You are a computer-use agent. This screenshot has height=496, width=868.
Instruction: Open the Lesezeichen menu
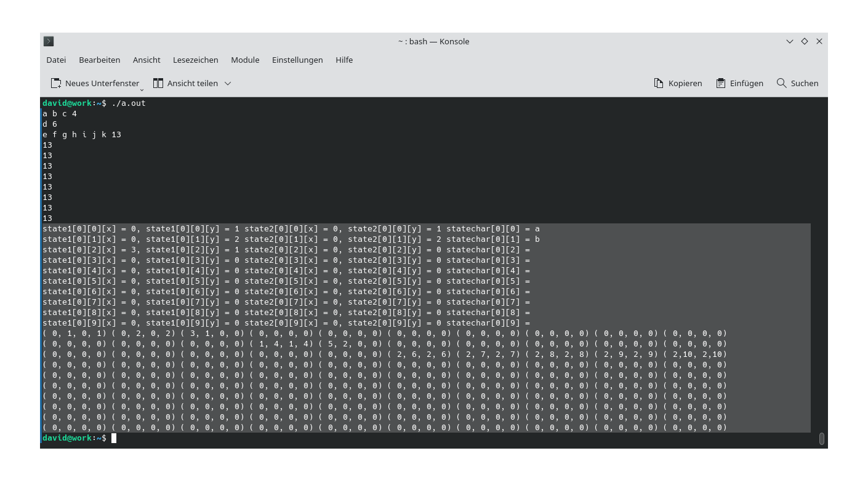195,60
